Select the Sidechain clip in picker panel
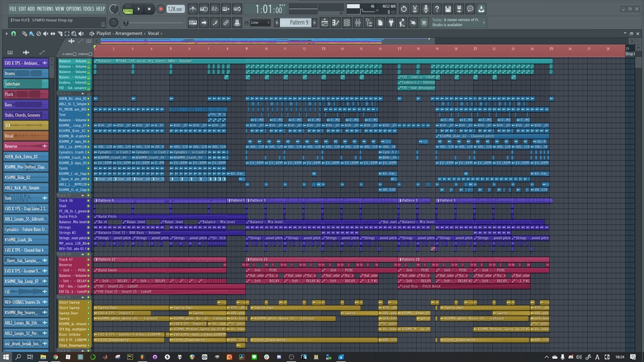Image resolution: width=644 pixels, height=362 pixels. tap(26, 84)
